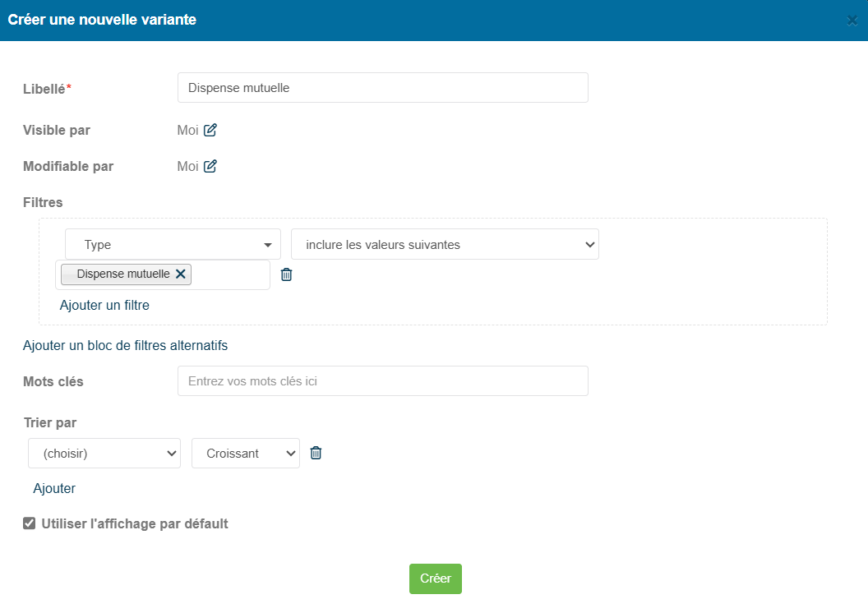Open the Type filter field dropdown
The image size is (868, 613).
coord(173,244)
